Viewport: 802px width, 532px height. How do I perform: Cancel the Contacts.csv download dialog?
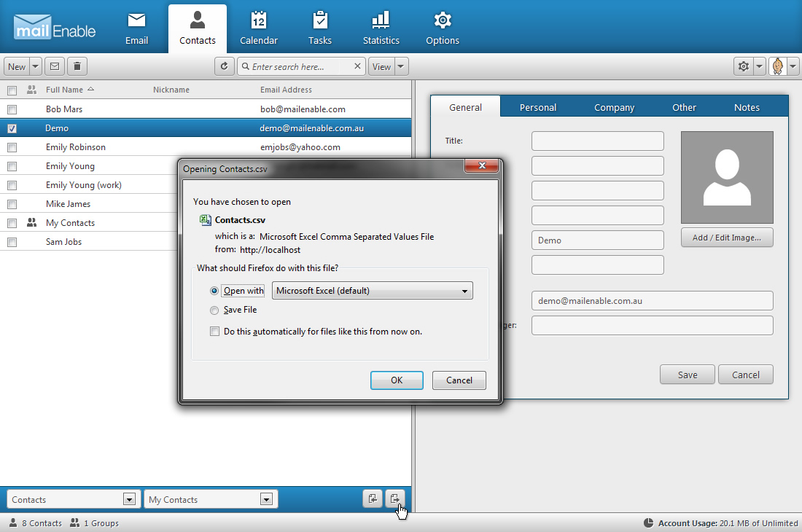459,380
